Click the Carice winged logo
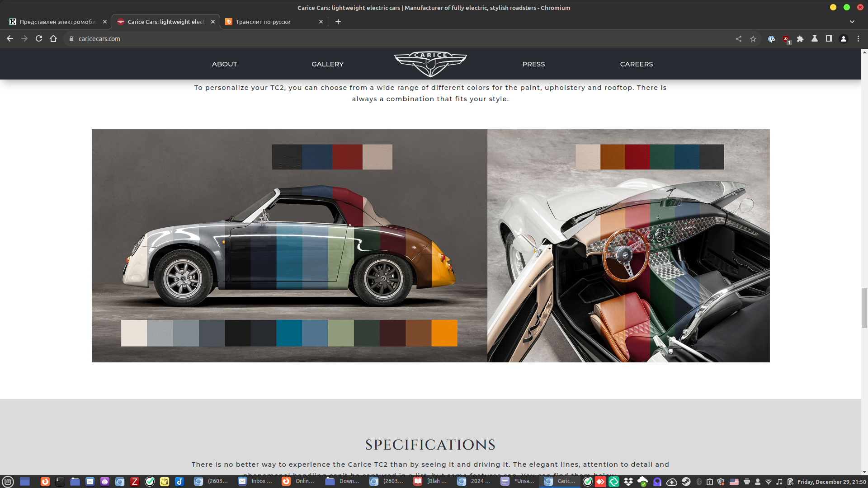 tap(430, 64)
